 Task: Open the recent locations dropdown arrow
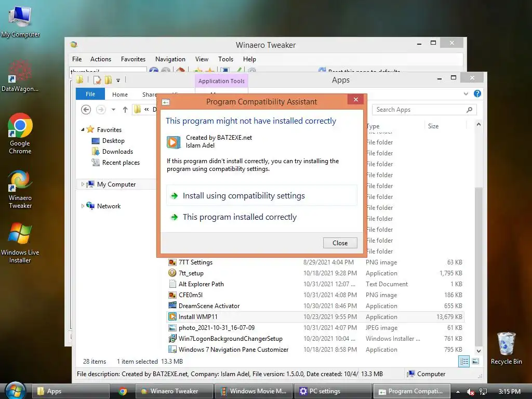click(x=113, y=110)
